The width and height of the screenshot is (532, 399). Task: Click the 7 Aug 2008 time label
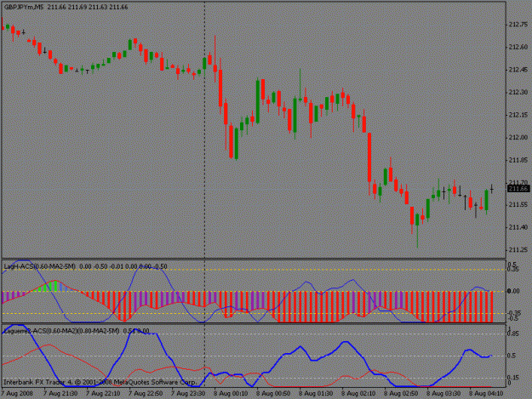17,394
